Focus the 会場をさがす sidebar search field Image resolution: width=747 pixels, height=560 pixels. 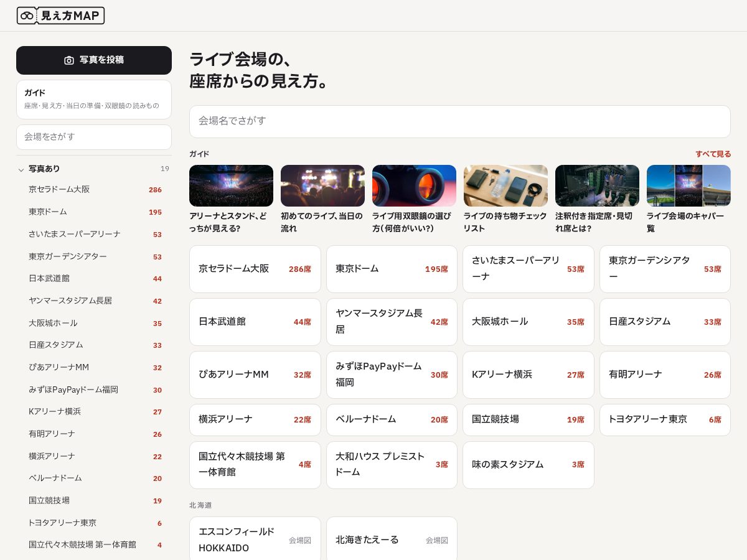pyautogui.click(x=94, y=137)
